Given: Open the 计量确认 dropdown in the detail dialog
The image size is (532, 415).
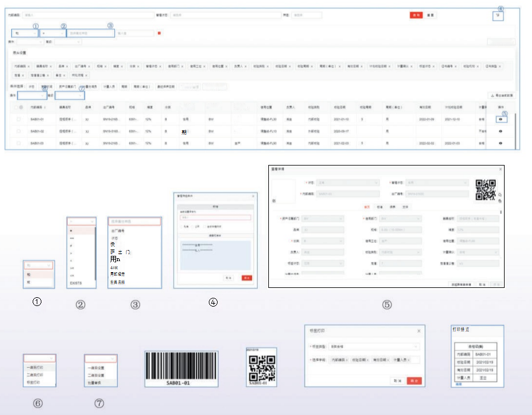Looking at the screenshot, I should (x=478, y=252).
